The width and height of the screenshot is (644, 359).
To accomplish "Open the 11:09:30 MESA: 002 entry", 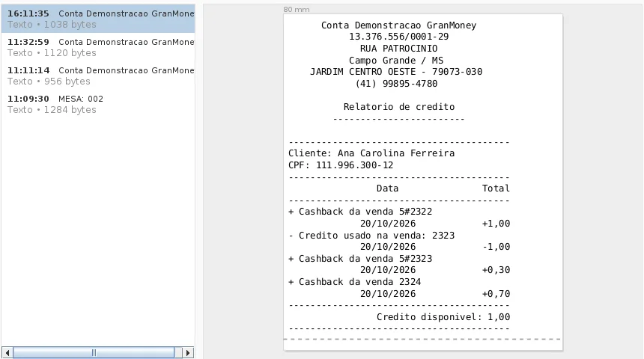I will pos(98,104).
